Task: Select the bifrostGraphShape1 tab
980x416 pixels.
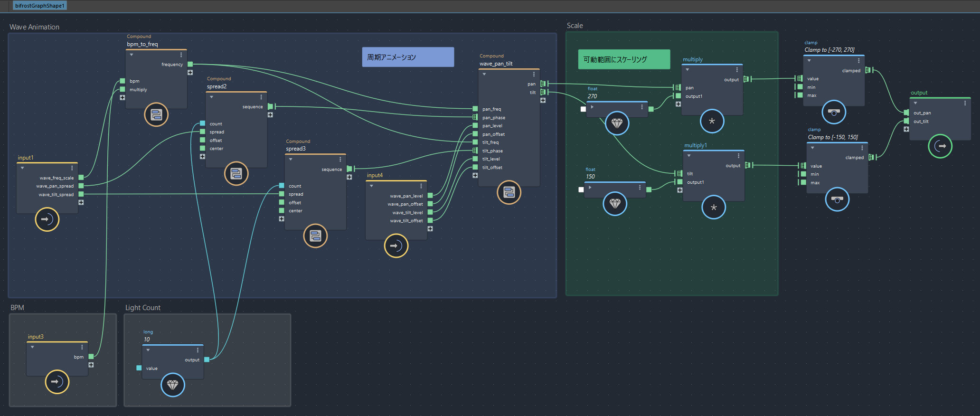Action: 39,6
